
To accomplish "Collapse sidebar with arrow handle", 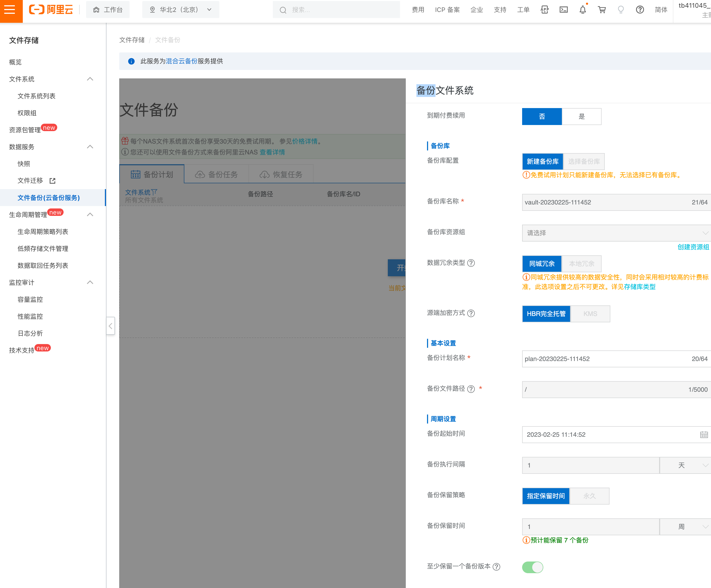I will point(110,326).
